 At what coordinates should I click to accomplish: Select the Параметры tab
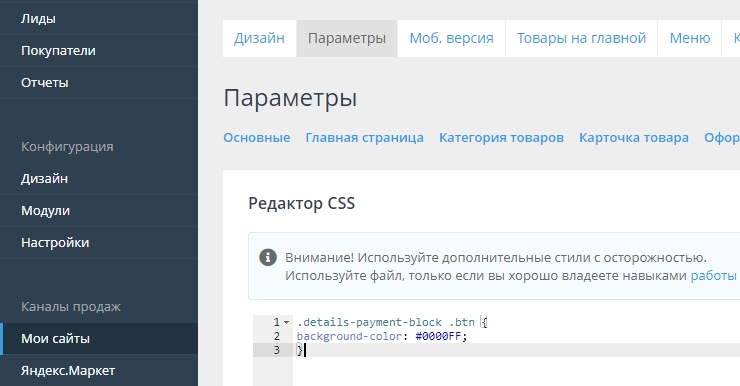[x=347, y=38]
